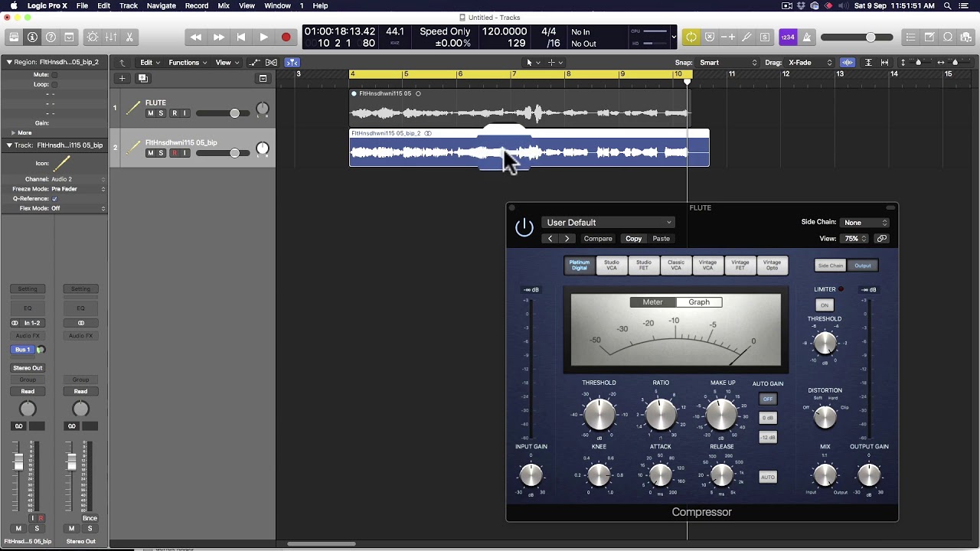Turn the Limiter ON button
980x551 pixels.
(825, 305)
